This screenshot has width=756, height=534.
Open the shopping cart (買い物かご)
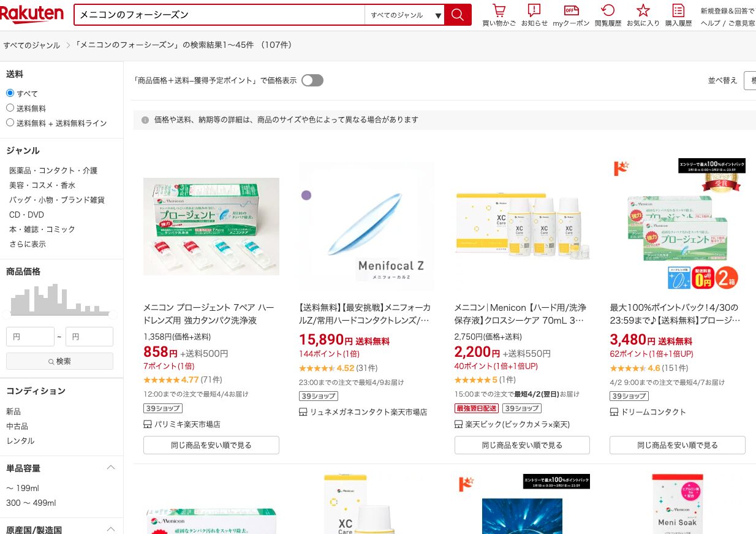pyautogui.click(x=499, y=11)
